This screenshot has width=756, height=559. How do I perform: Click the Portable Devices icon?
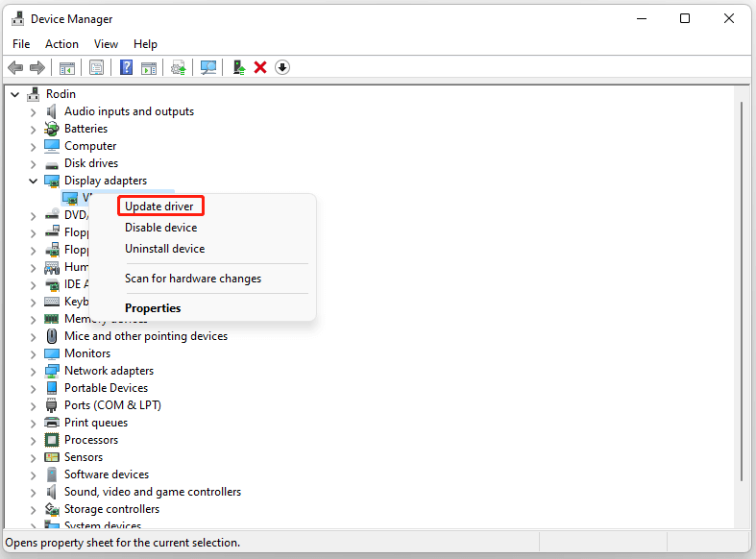click(x=52, y=388)
